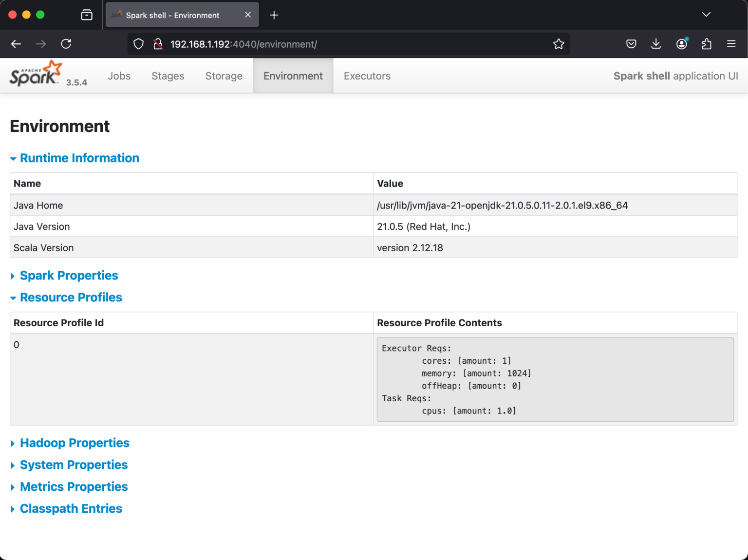The height and width of the screenshot is (560, 748).
Task: Open the Firefox application menu
Action: pos(731,44)
